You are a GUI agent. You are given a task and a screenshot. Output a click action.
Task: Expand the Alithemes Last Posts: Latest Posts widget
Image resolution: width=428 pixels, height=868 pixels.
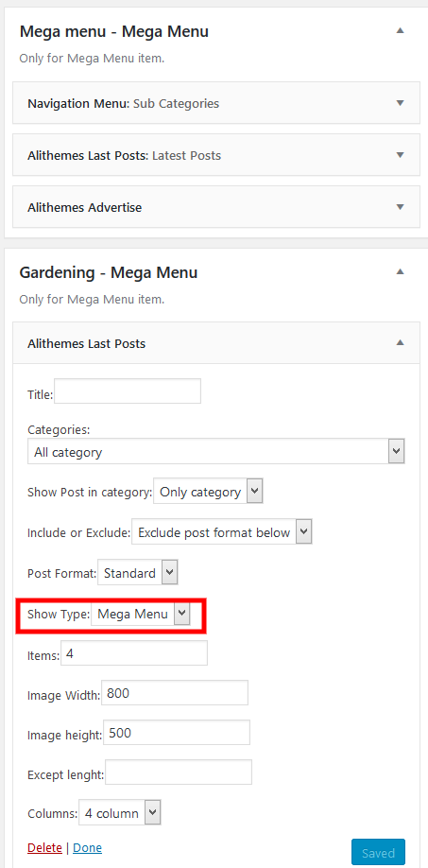click(x=216, y=155)
